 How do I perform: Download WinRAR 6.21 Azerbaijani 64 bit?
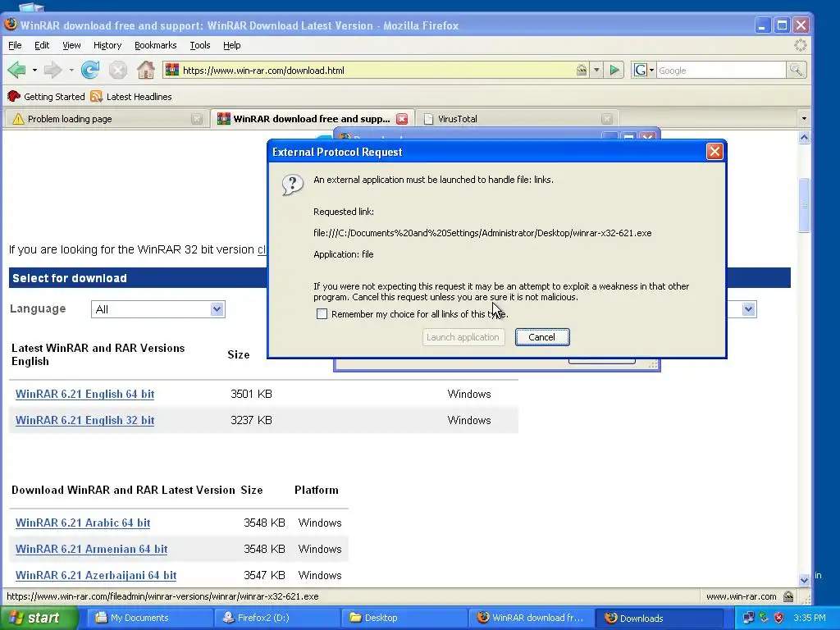click(x=95, y=575)
